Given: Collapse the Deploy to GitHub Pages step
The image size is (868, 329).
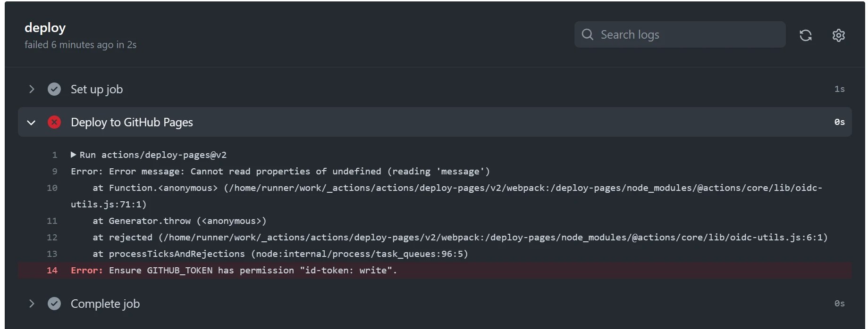Looking at the screenshot, I should click(32, 123).
